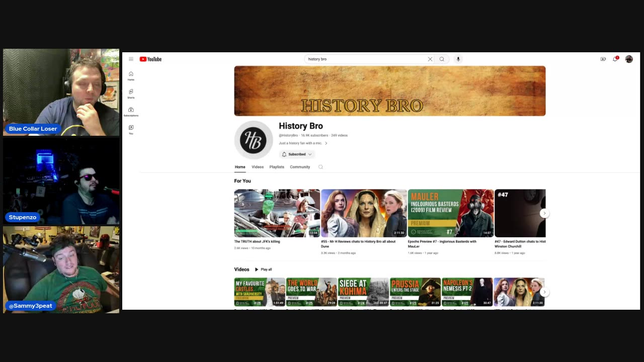Open the 'My Favourite Castles' thumbnail
644x362 pixels.
[259, 292]
